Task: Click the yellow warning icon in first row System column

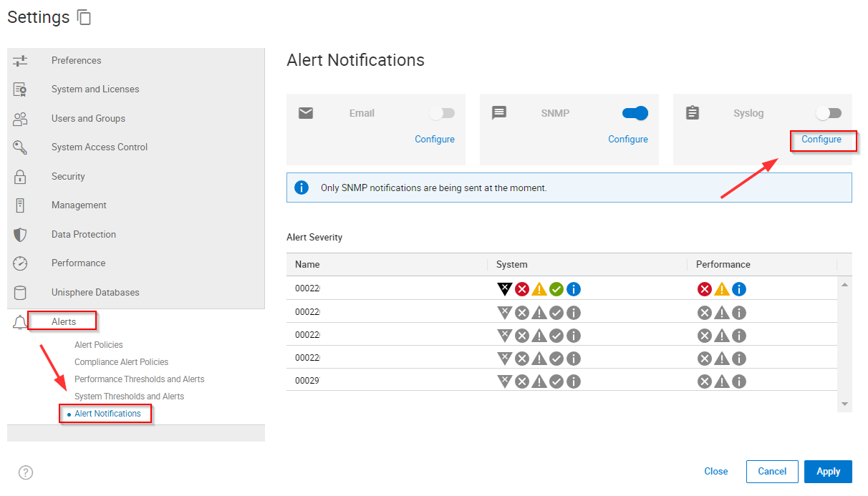Action: pos(539,289)
